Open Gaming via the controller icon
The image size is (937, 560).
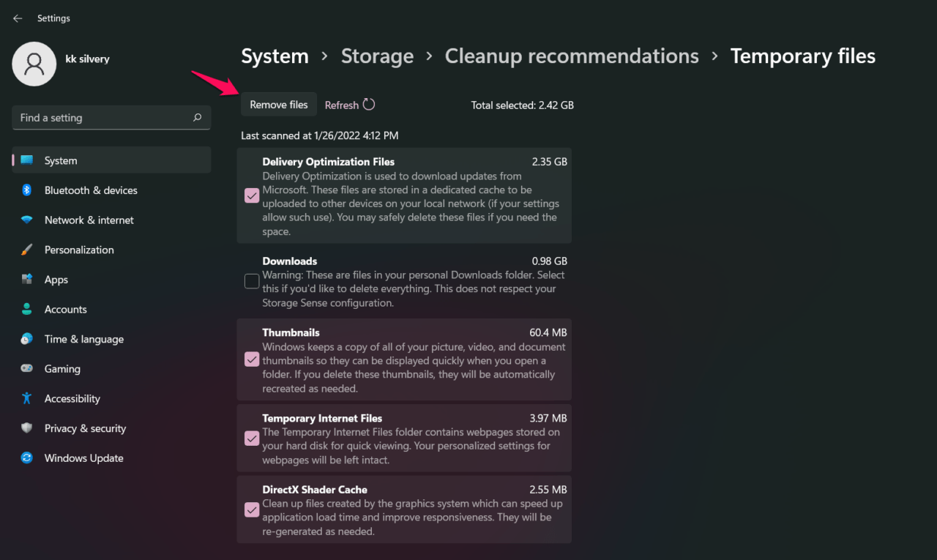[27, 369]
